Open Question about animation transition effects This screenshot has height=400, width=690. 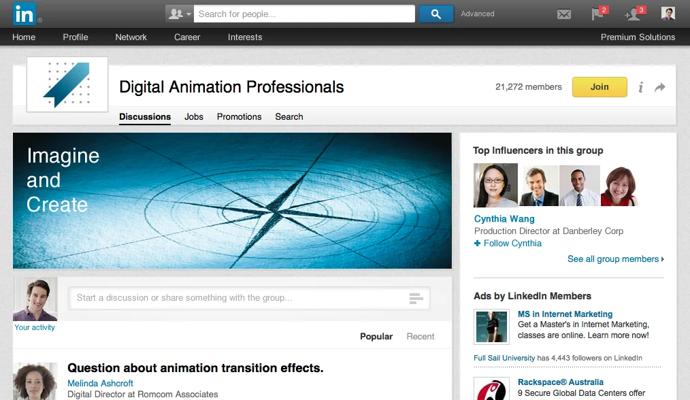coord(195,368)
